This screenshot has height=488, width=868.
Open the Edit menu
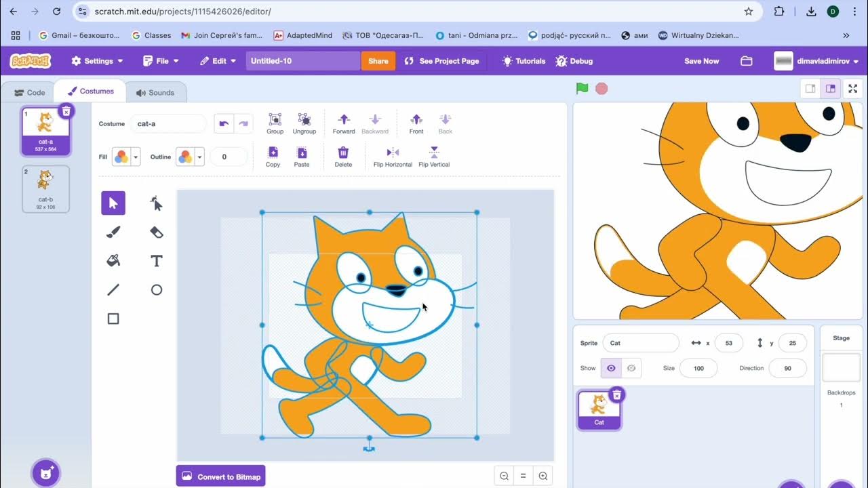(218, 61)
